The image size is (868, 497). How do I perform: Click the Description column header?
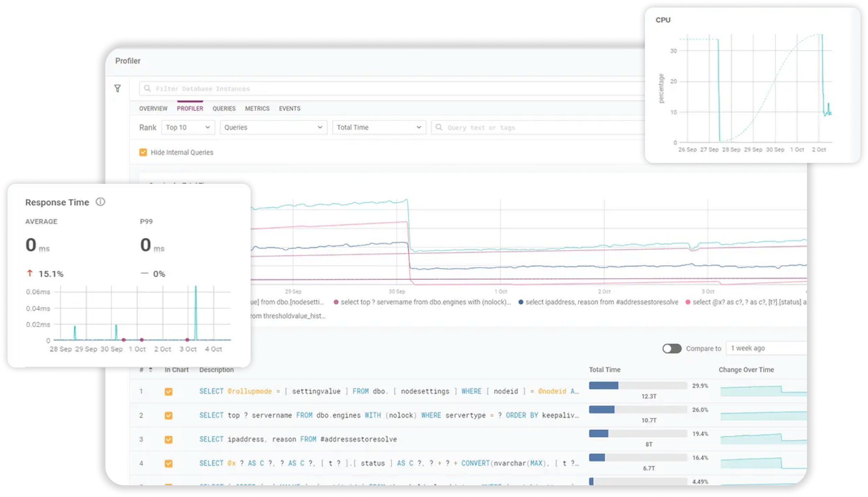216,370
